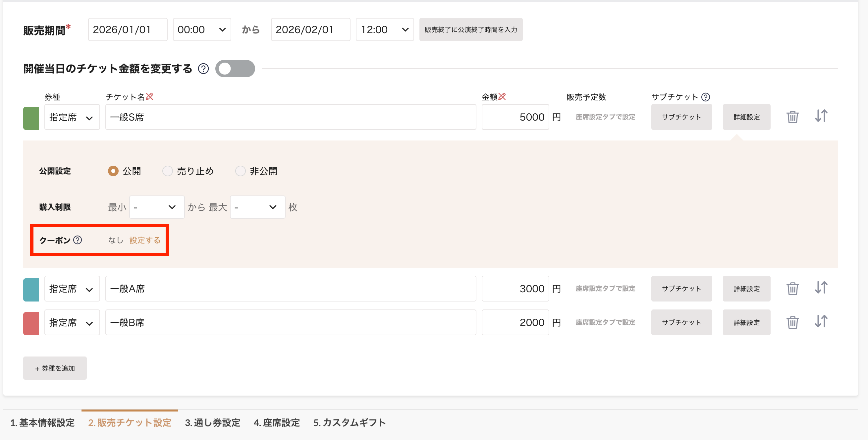Screen dimensions: 868x440
Task: Click the 一般B席 price input field
Action: [x=515, y=322]
